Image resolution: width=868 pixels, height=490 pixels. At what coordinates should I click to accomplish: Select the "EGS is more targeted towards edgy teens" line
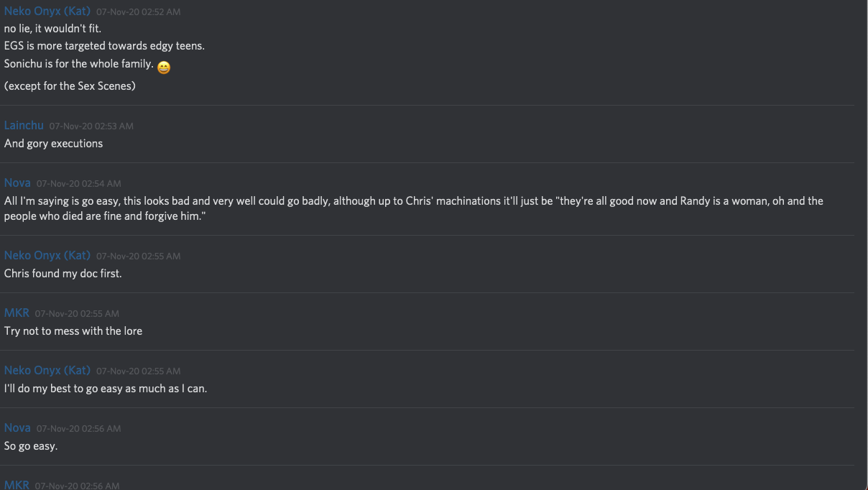[104, 46]
